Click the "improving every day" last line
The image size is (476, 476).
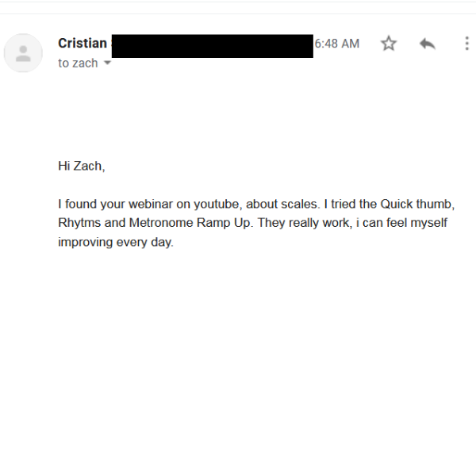[115, 242]
